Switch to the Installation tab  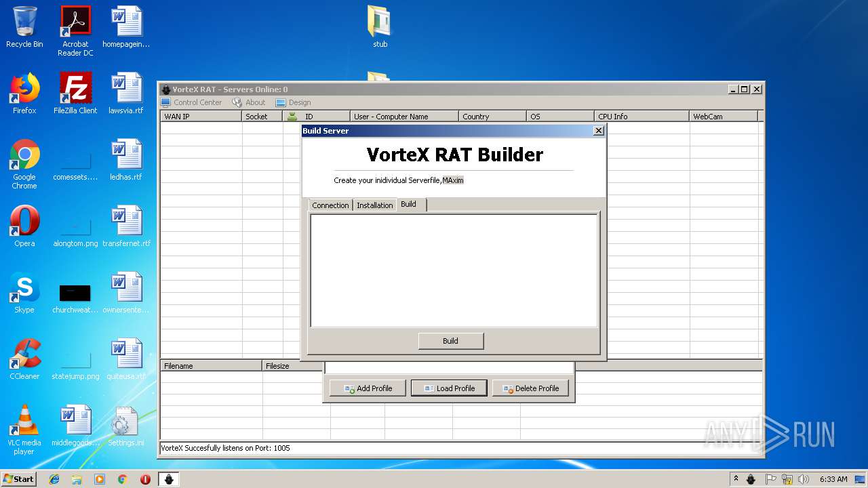coord(374,205)
